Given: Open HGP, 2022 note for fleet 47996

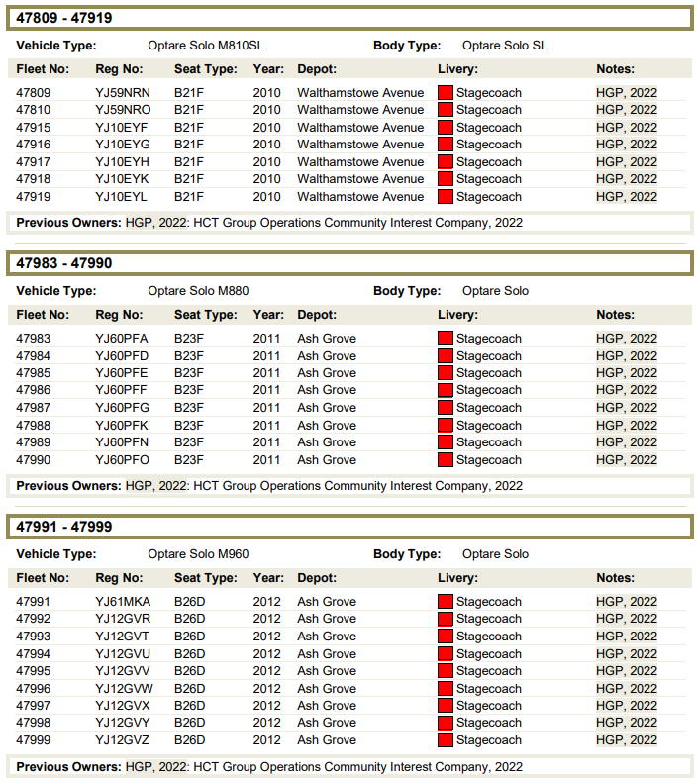Looking at the screenshot, I should point(626,689).
